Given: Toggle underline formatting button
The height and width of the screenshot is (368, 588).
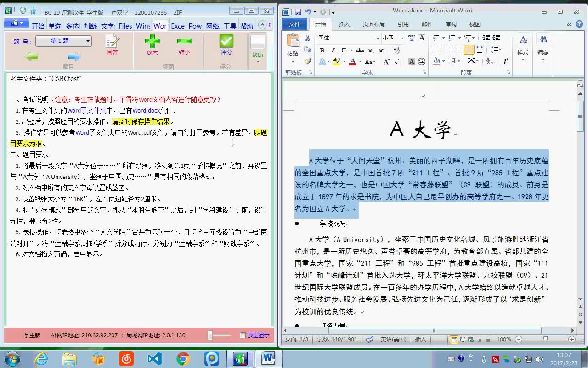Looking at the screenshot, I should (343, 50).
